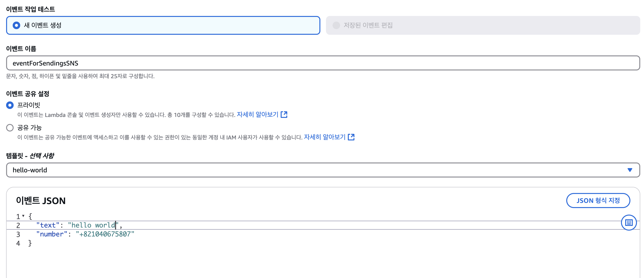Click external link icon after private description

(x=284, y=115)
